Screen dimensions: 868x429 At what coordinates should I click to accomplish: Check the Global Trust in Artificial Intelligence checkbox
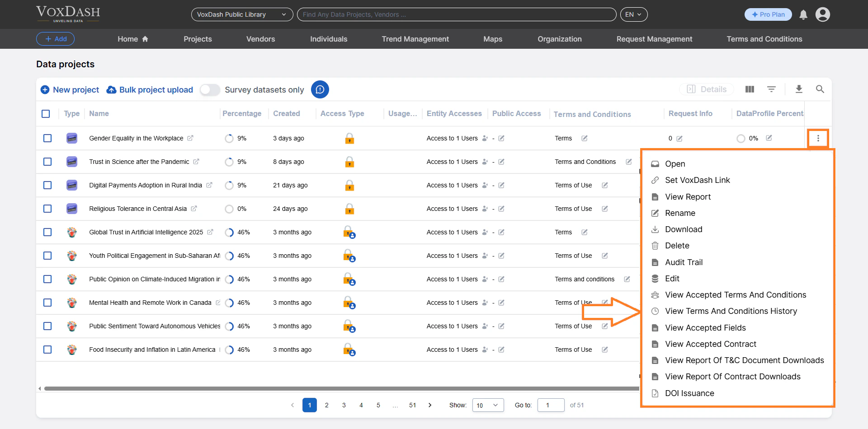(x=47, y=232)
